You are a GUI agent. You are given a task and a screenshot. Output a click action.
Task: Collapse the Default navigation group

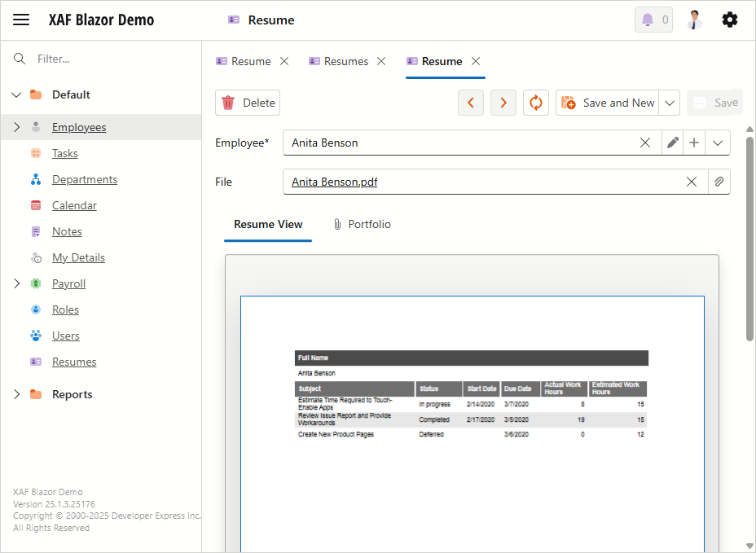point(16,94)
